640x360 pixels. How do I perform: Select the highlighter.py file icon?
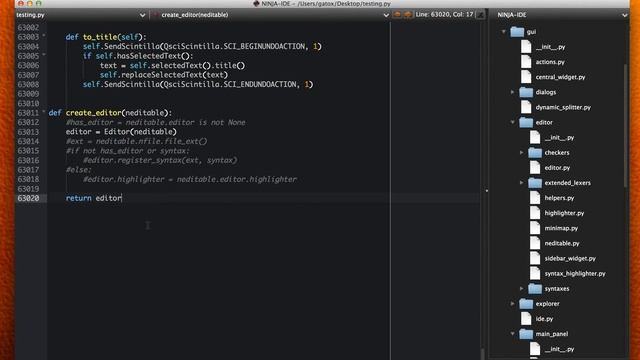(535, 213)
